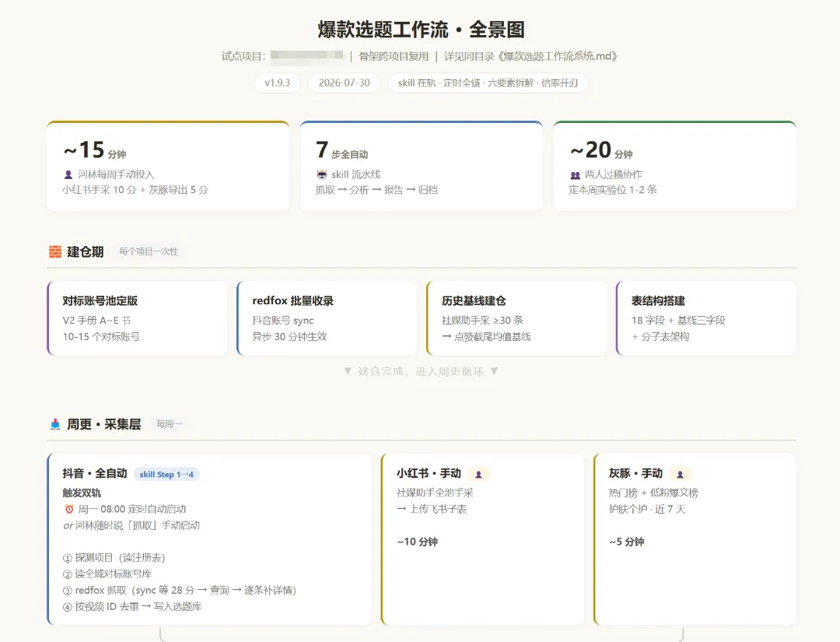The width and height of the screenshot is (840, 642).
Task: Click the 每周一 tag
Action: point(169,424)
